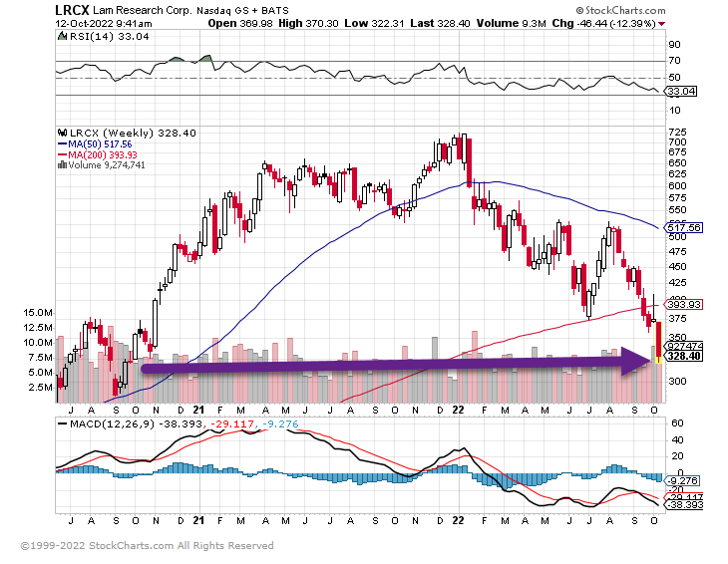
Task: Click the copyright StockCharts.com All Rights Reserved text
Action: tap(147, 546)
